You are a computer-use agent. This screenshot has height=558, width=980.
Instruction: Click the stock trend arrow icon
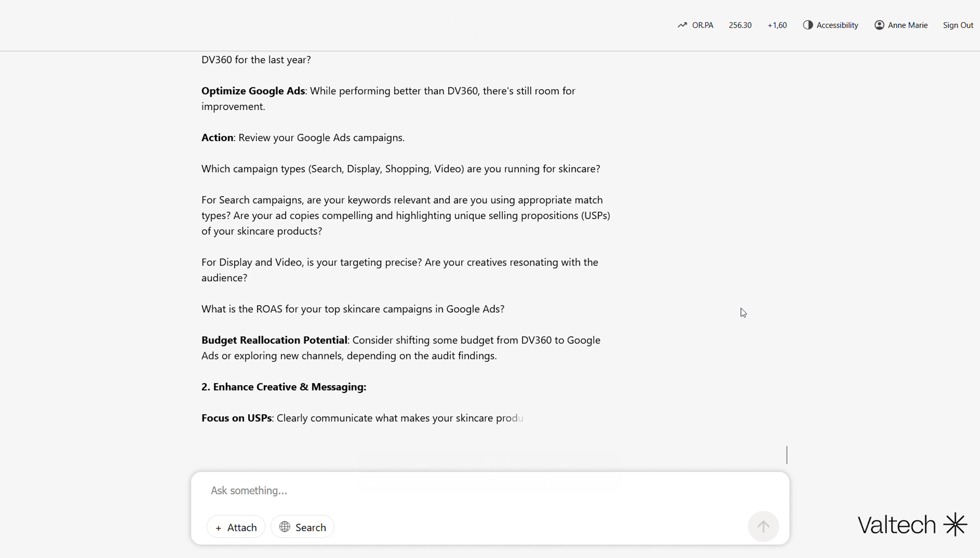[682, 25]
